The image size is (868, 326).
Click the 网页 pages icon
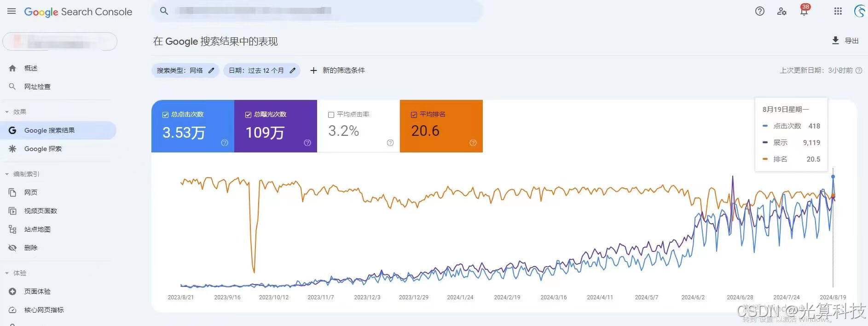click(12, 192)
